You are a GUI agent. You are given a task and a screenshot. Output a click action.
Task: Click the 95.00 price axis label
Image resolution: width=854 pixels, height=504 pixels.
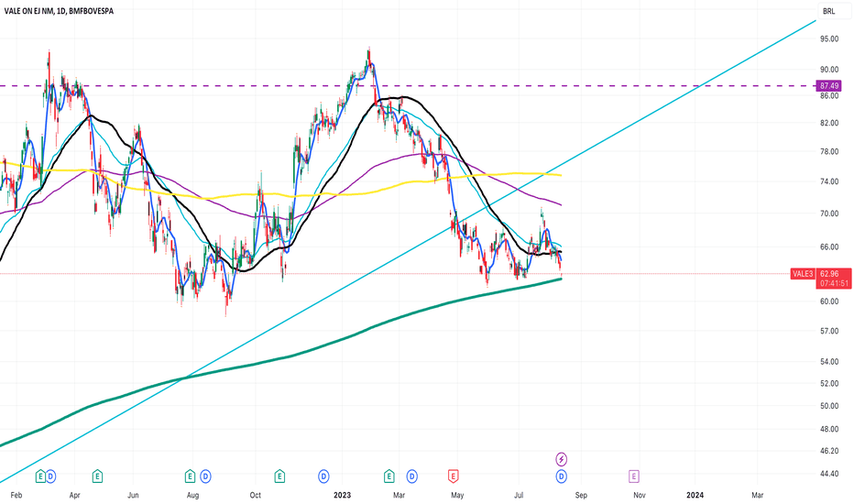(x=829, y=38)
